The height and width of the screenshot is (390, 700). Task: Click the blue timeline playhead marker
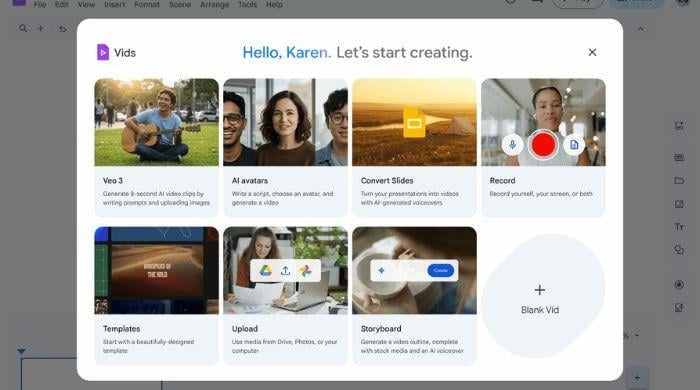click(x=21, y=351)
